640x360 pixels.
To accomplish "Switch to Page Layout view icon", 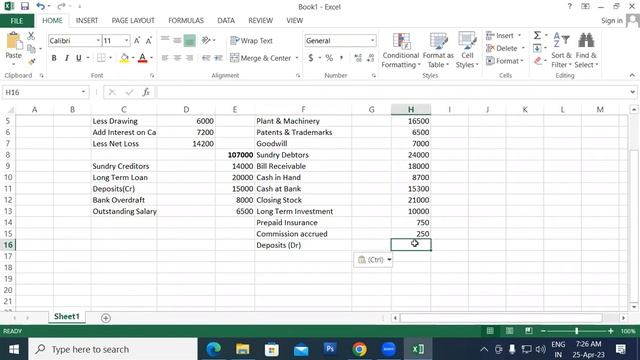I will coord(509,331).
